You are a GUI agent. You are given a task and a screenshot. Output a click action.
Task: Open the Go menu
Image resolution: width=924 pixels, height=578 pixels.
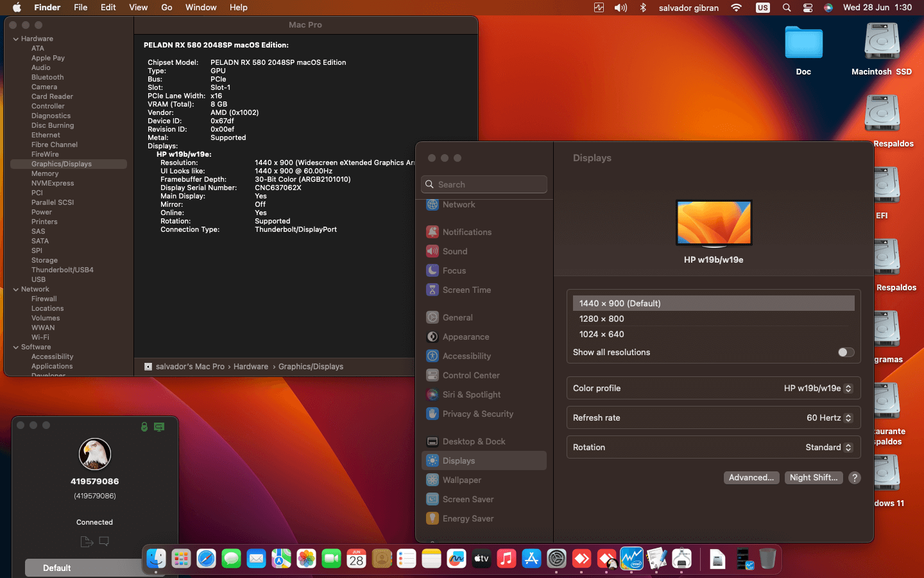pyautogui.click(x=167, y=8)
